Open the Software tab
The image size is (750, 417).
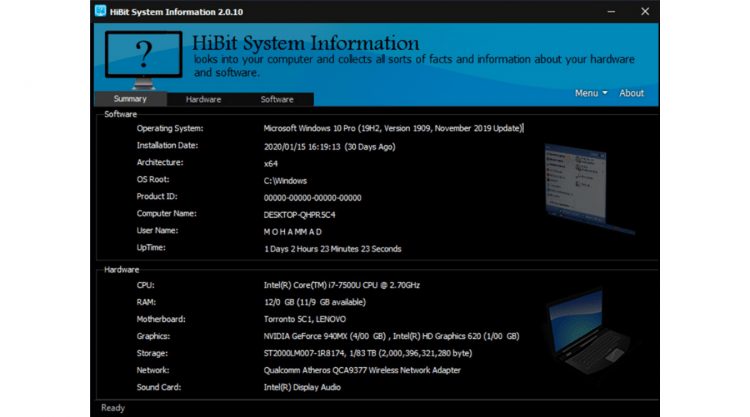click(277, 99)
